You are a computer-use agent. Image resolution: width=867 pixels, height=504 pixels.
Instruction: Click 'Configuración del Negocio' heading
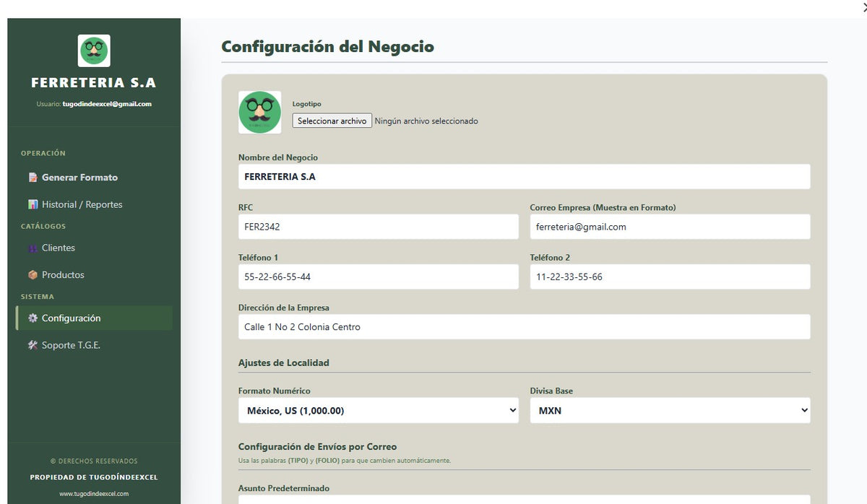click(x=328, y=47)
